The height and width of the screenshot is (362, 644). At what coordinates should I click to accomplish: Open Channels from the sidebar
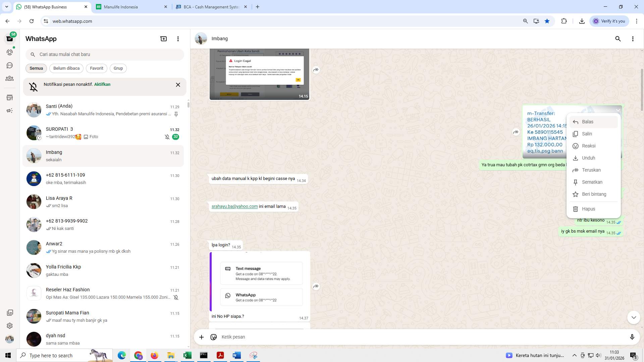click(10, 65)
